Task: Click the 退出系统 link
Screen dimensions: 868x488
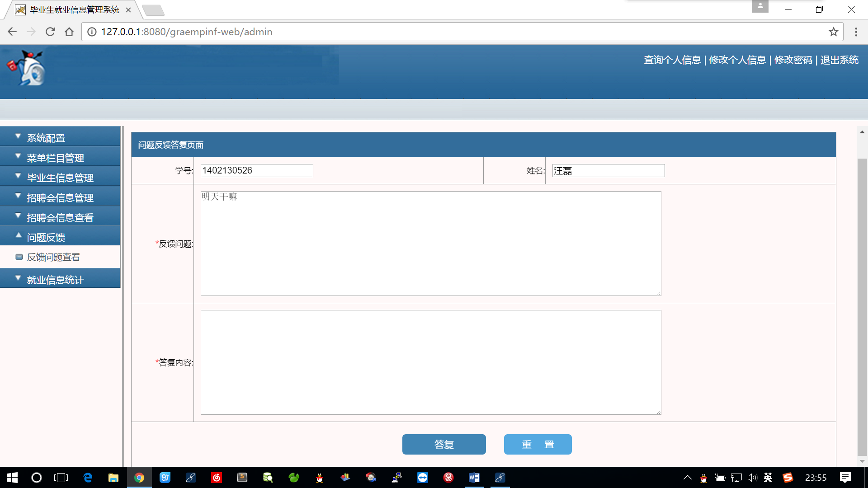Action: click(x=839, y=60)
